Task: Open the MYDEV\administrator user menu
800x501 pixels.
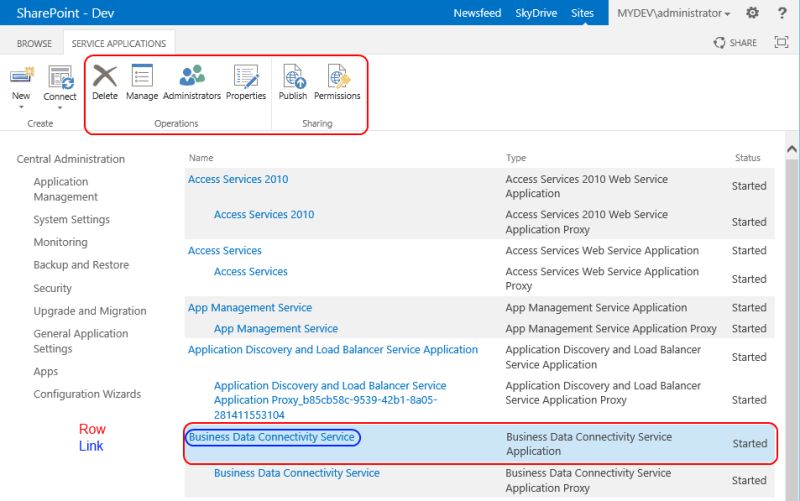Action: click(x=673, y=13)
